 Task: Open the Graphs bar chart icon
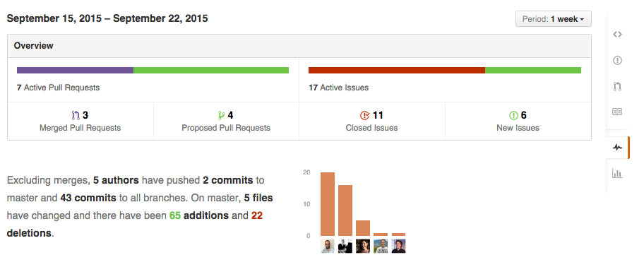(617, 173)
